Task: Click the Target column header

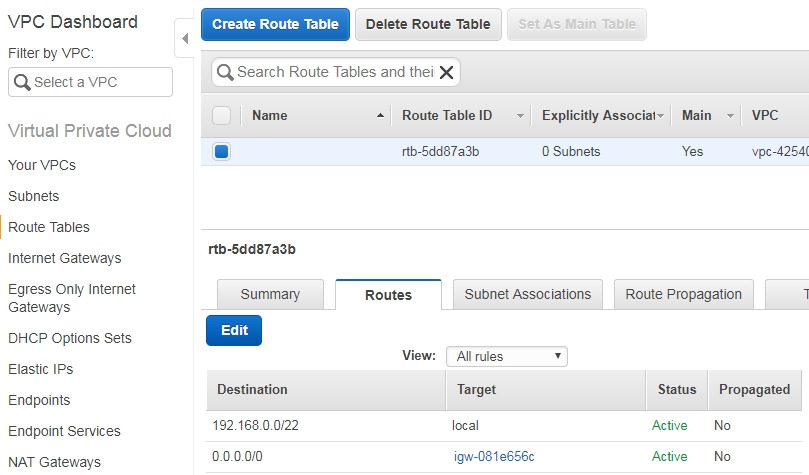Action: pos(476,390)
